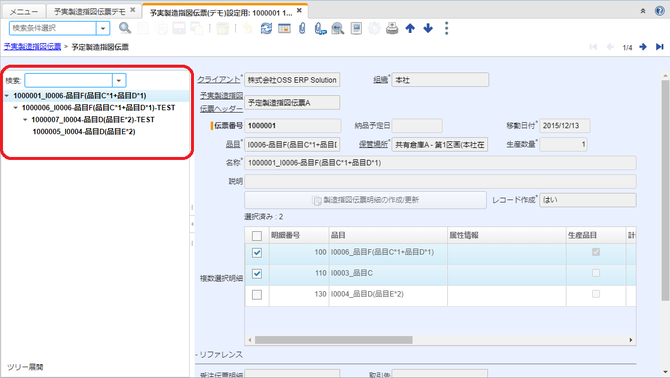Click the form vertical scrollbar thumb

(x=665, y=190)
